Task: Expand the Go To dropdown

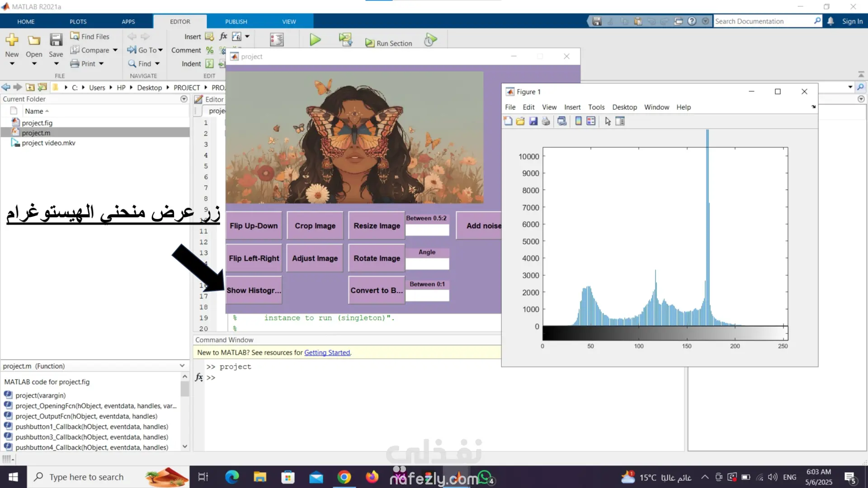Action: pos(160,50)
